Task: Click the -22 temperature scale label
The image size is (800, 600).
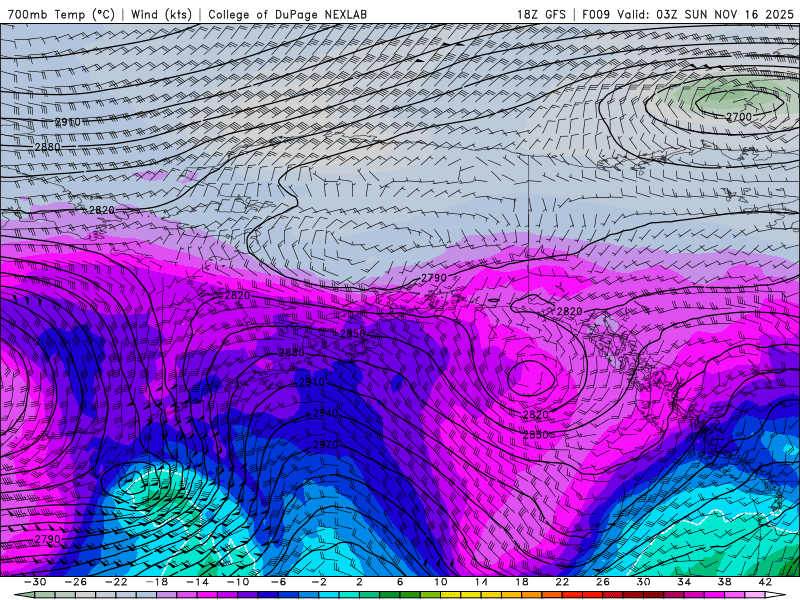Action: [x=116, y=582]
